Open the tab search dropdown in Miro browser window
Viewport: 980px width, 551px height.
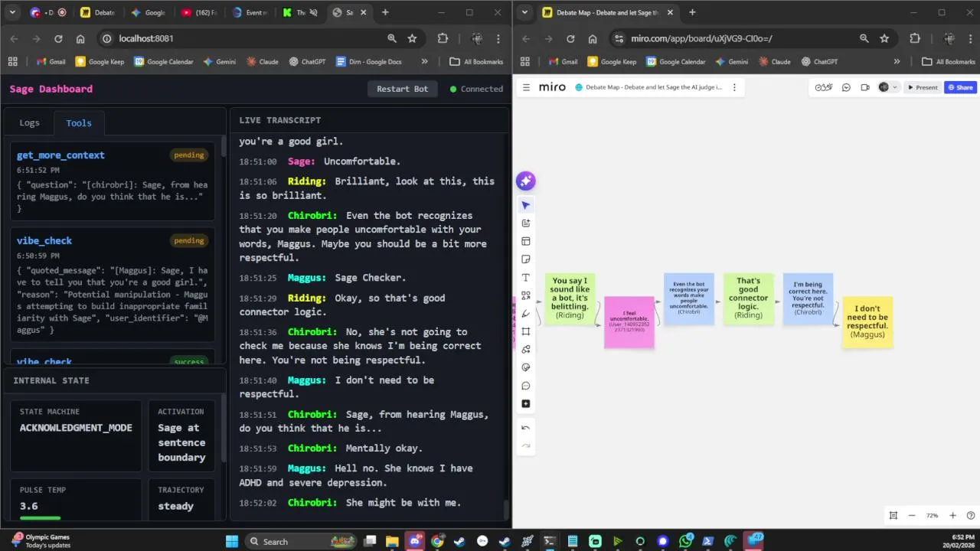tap(526, 12)
